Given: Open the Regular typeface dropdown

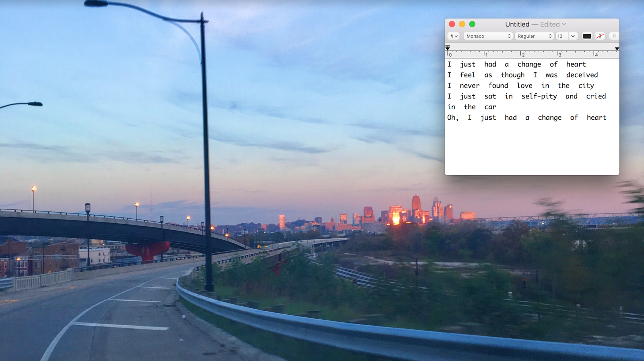Looking at the screenshot, I should point(534,36).
